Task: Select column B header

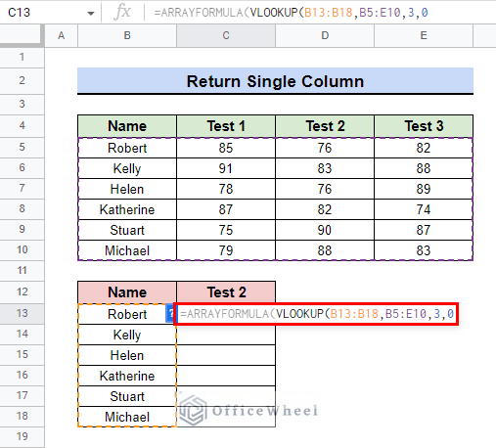Action: point(127,35)
